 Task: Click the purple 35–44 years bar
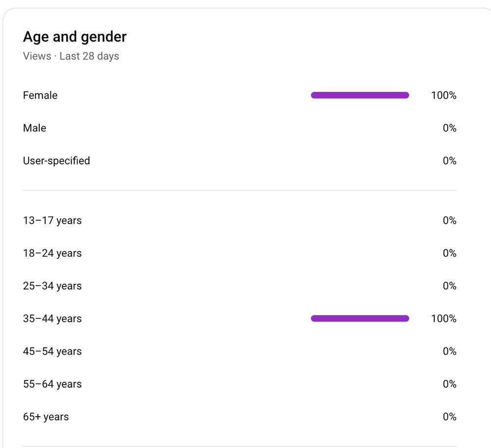point(360,318)
